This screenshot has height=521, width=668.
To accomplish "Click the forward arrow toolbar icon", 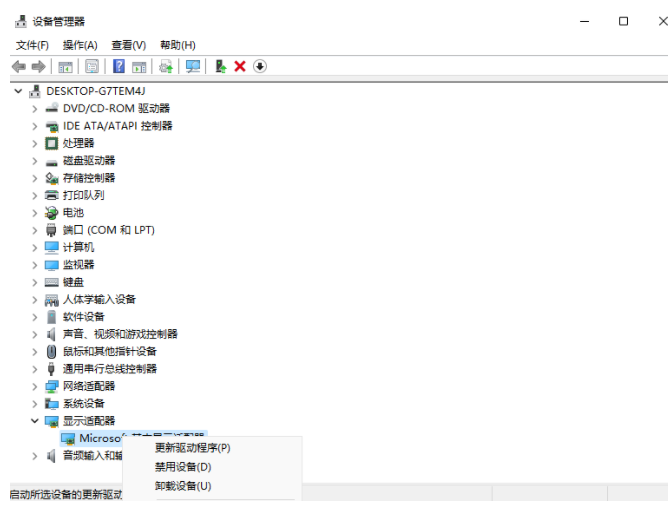I will coord(38,66).
